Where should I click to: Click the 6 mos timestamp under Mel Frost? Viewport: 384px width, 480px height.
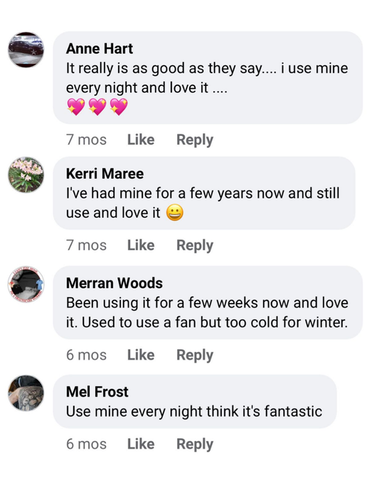click(x=86, y=444)
